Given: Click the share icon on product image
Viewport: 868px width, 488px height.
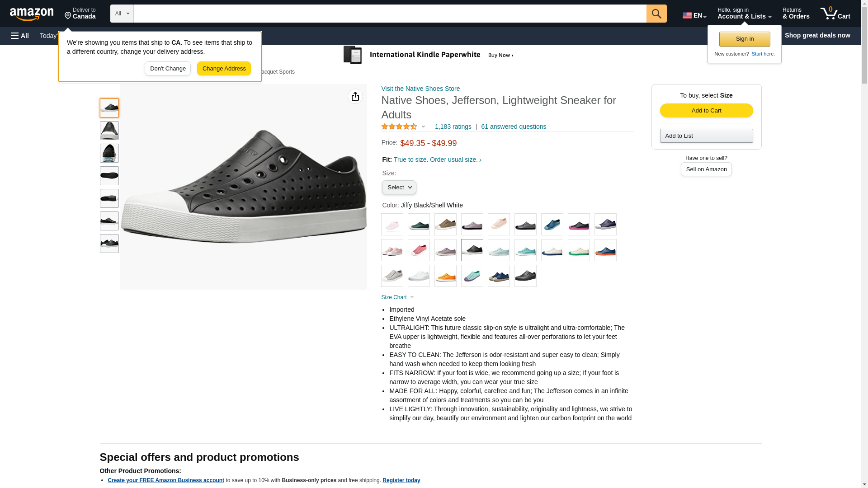Looking at the screenshot, I should point(355,96).
